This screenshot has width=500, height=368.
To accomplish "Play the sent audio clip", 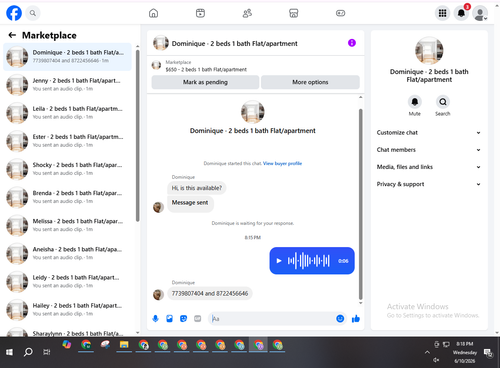I will pyautogui.click(x=279, y=261).
